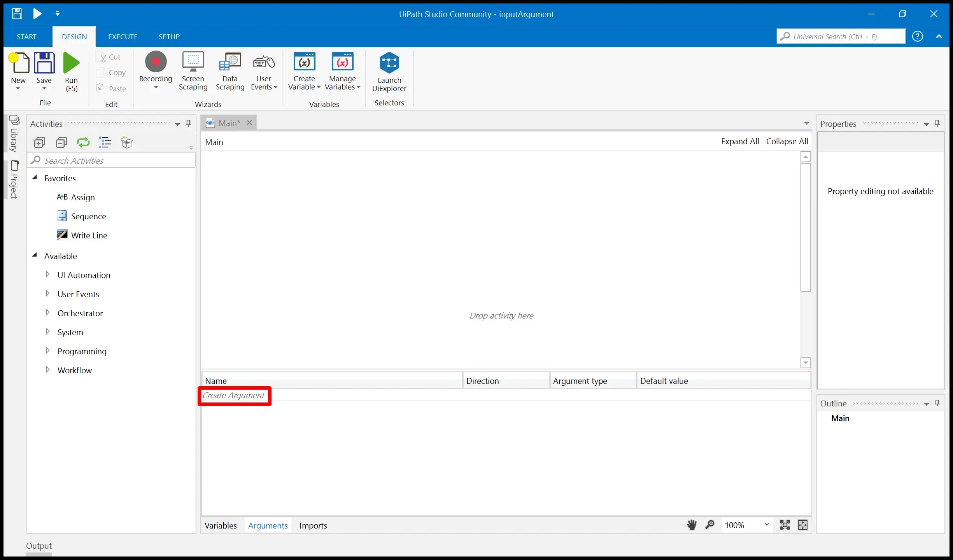This screenshot has height=560, width=953.
Task: Collapse the Favorites group
Action: pos(35,177)
